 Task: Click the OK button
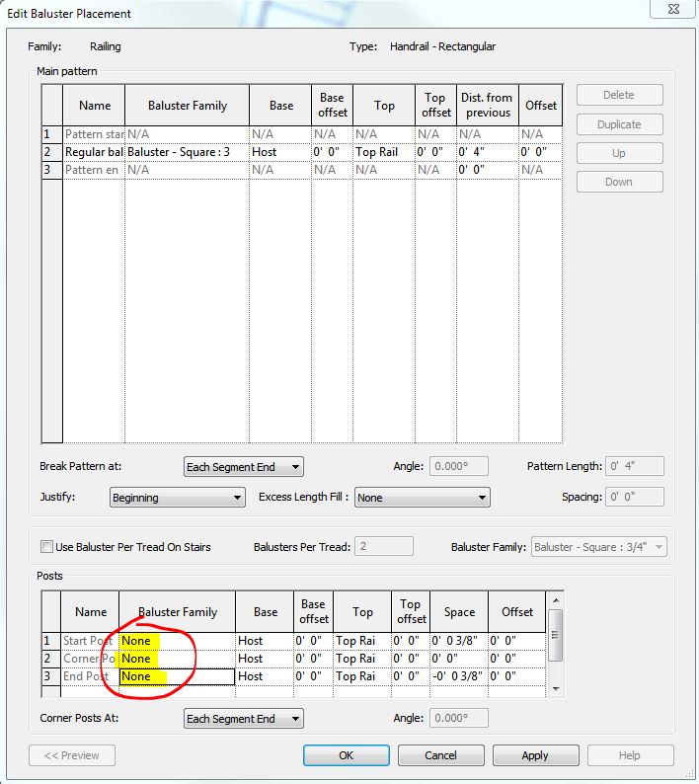click(x=346, y=755)
